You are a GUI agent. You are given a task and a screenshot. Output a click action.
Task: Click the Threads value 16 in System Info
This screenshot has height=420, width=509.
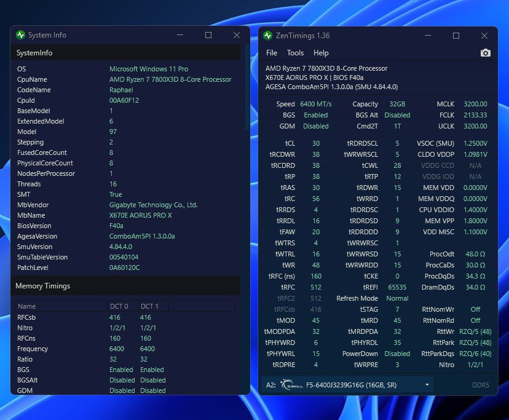point(113,184)
